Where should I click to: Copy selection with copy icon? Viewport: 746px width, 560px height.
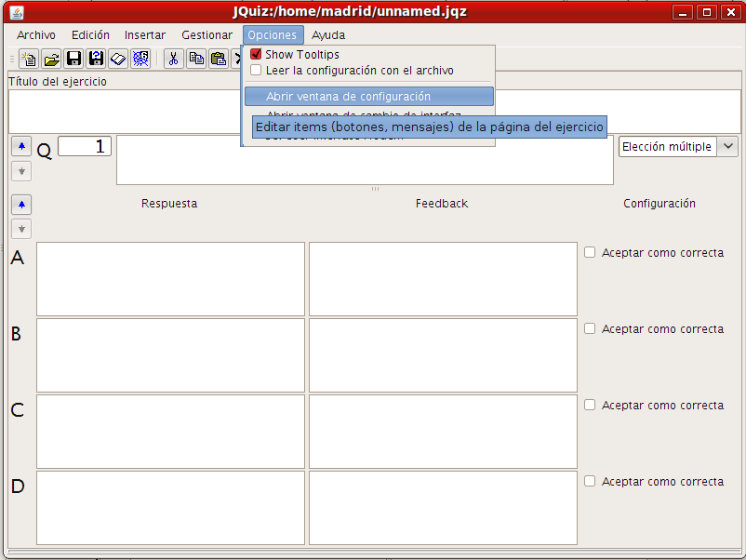(x=196, y=59)
